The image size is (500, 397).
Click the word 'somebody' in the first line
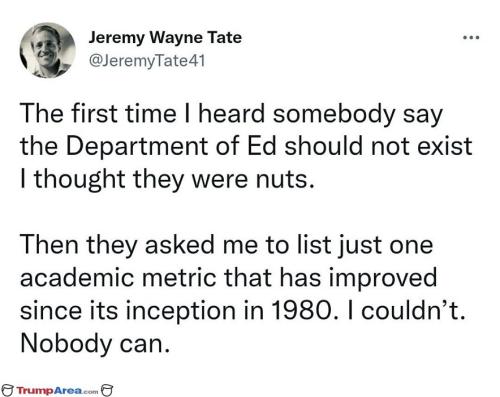tap(334, 114)
